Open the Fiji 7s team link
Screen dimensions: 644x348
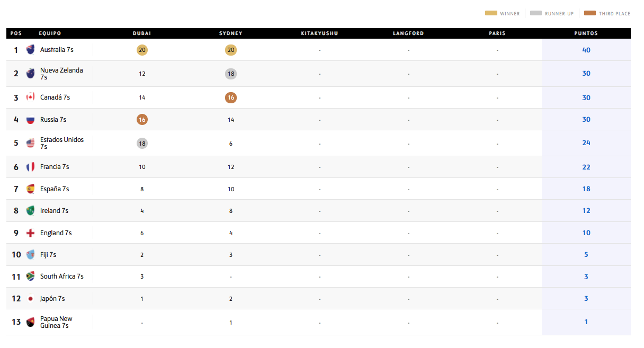pyautogui.click(x=48, y=255)
